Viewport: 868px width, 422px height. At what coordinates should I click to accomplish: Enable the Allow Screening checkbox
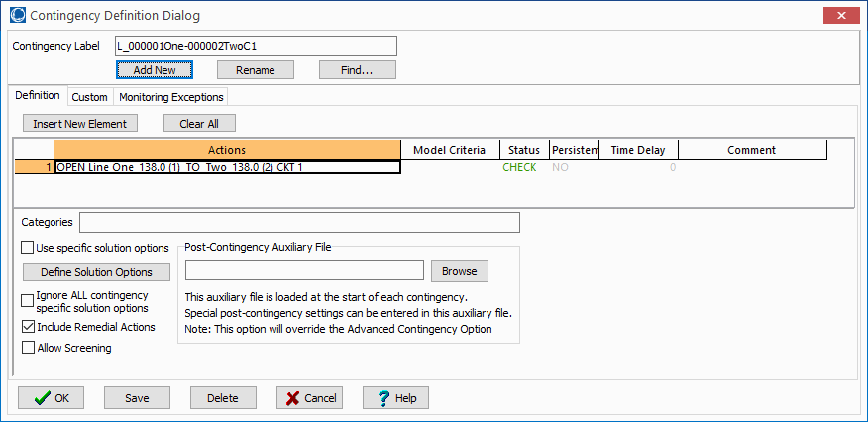coord(28,348)
